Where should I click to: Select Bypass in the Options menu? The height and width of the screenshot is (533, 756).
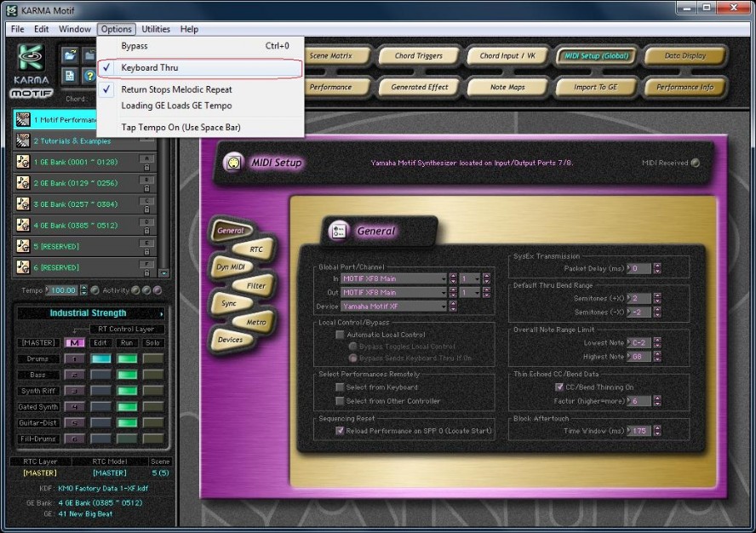click(135, 46)
